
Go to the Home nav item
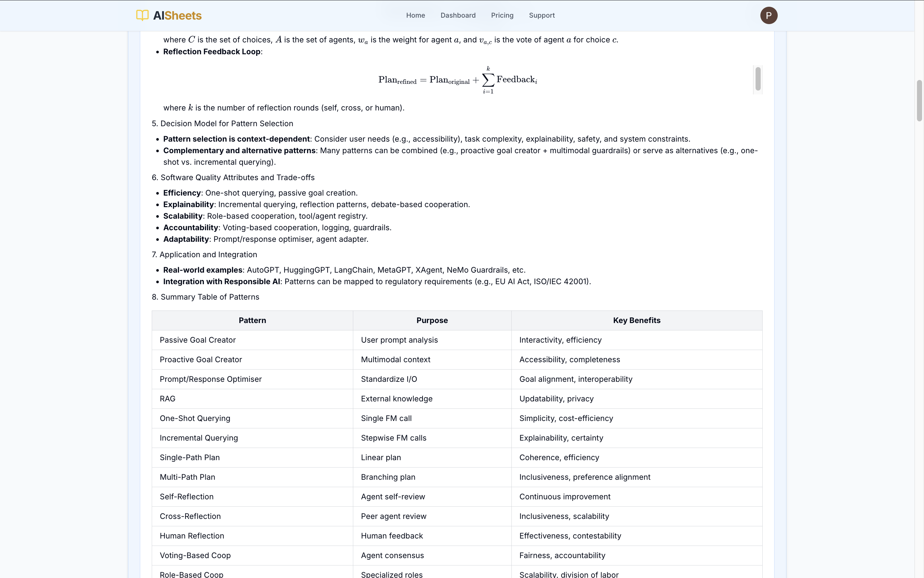coord(415,15)
